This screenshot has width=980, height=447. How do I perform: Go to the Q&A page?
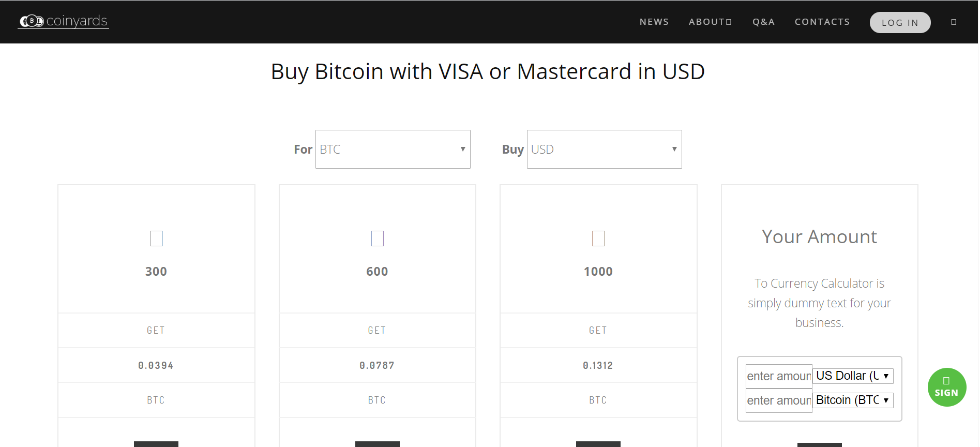pyautogui.click(x=763, y=22)
